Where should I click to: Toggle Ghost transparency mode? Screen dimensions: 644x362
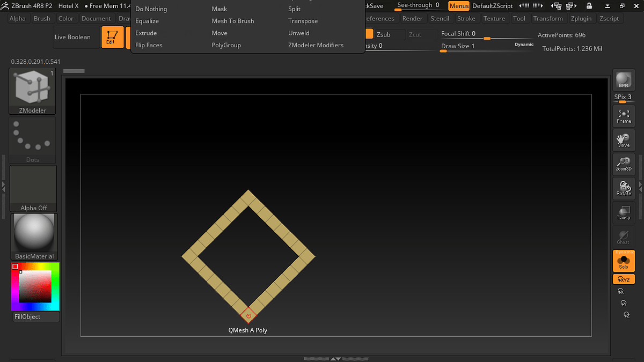pos(624,237)
